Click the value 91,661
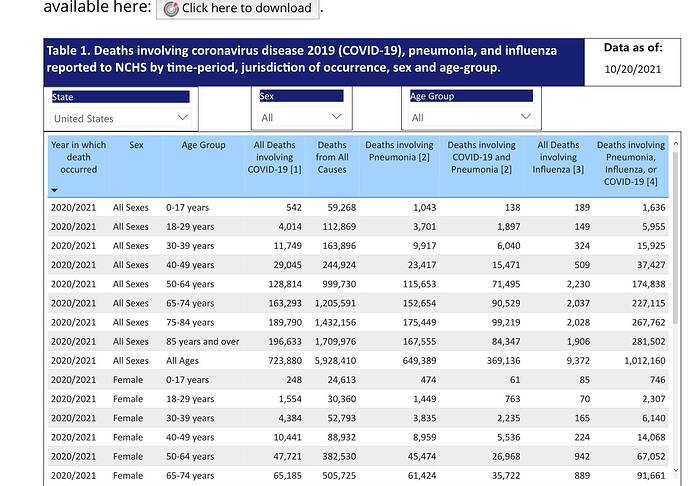Screen dimensions: 690x486 point(651,475)
